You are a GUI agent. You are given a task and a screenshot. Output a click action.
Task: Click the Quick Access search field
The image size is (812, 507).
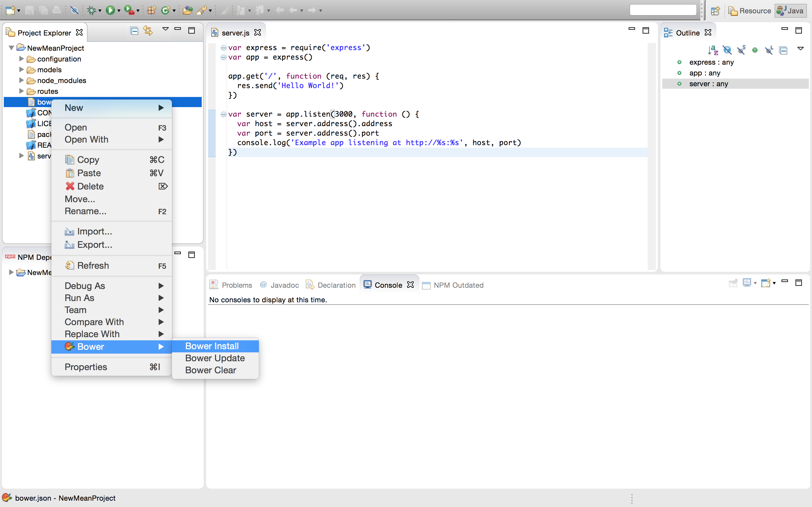[x=663, y=10]
